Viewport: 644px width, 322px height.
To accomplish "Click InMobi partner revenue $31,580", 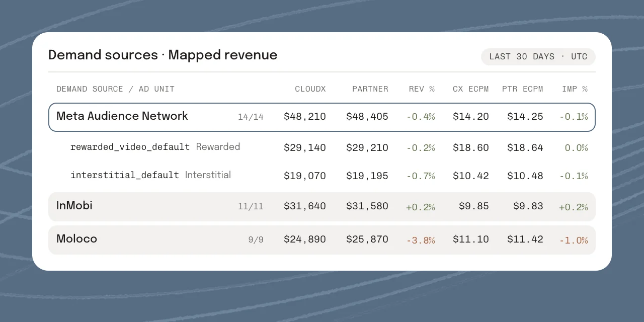I will pos(367,206).
